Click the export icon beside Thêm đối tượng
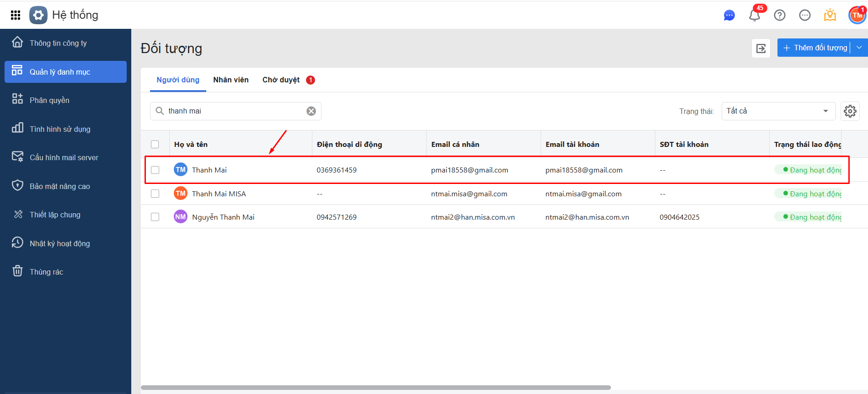The image size is (868, 394). click(761, 49)
